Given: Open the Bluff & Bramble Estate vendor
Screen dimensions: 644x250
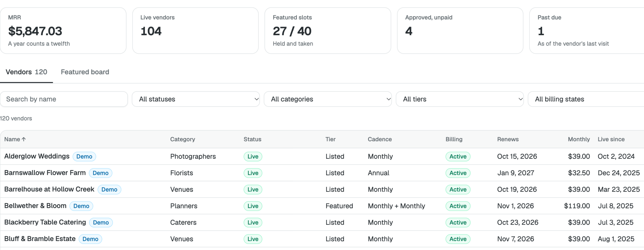Looking at the screenshot, I should click(x=40, y=239).
